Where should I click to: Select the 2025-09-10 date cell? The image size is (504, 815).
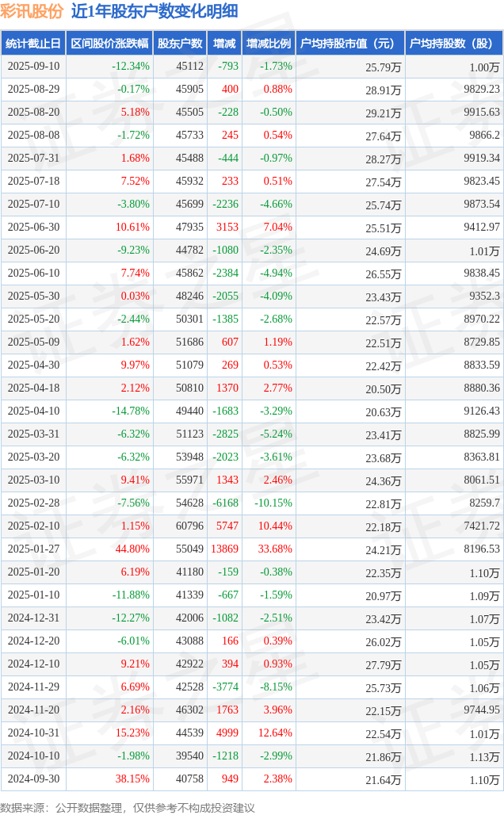coord(33,67)
